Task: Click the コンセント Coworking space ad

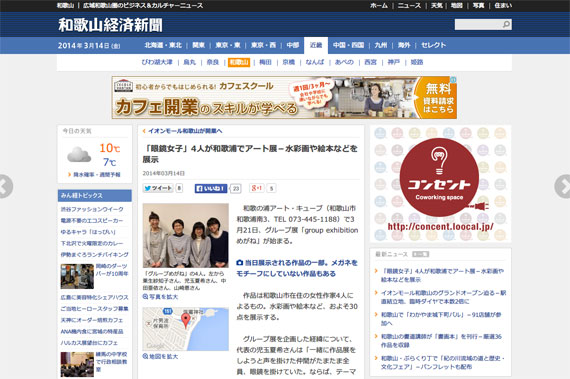Action: click(441, 184)
